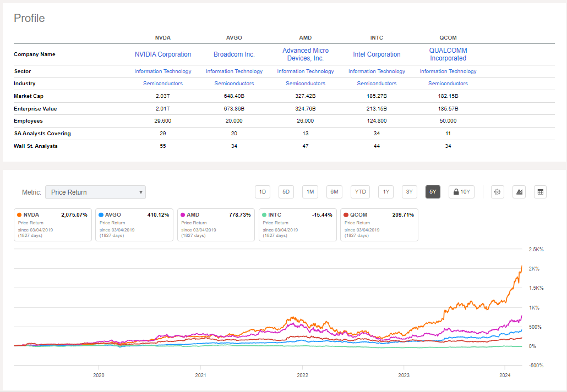Click AMD enterprise value 324.76B

click(305, 109)
